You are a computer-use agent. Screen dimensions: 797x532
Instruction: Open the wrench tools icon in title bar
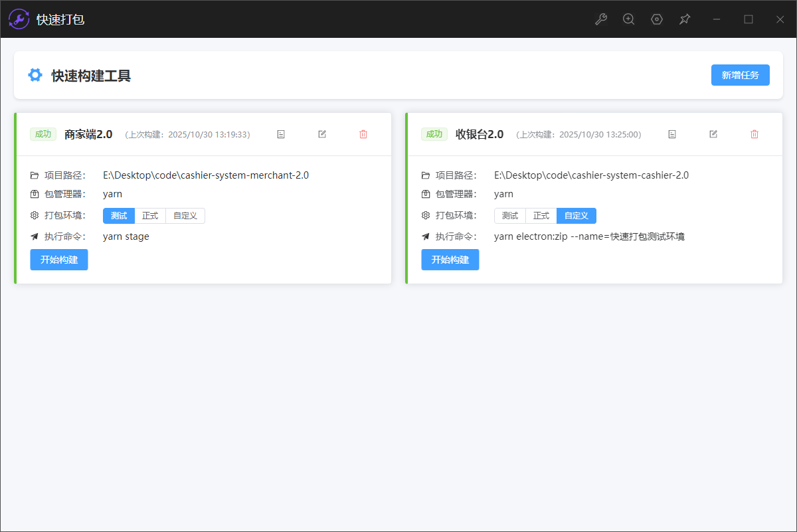tap(601, 19)
